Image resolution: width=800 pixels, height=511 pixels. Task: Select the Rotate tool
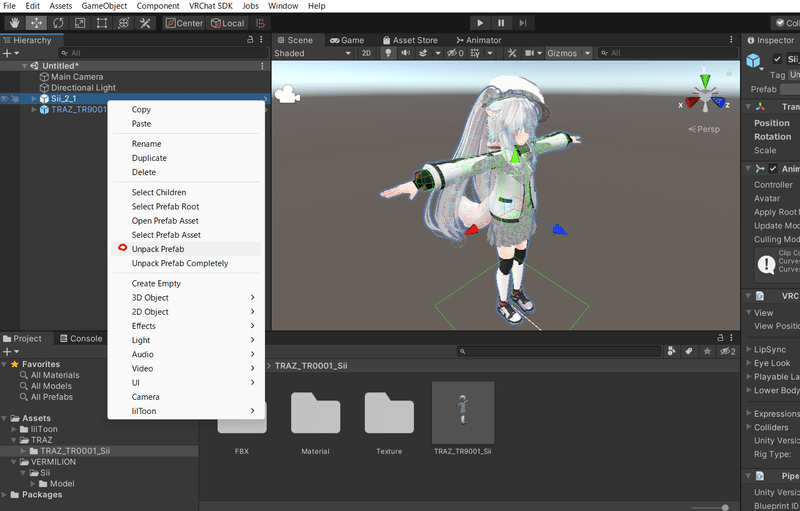pos(58,23)
